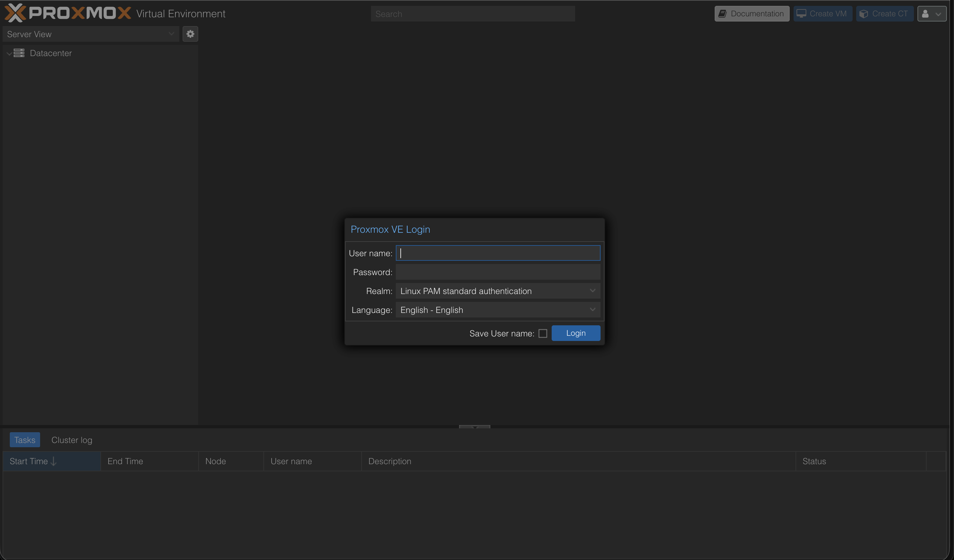Viewport: 954px width, 560px height.
Task: Enable the Save User name checkbox
Action: tap(543, 333)
